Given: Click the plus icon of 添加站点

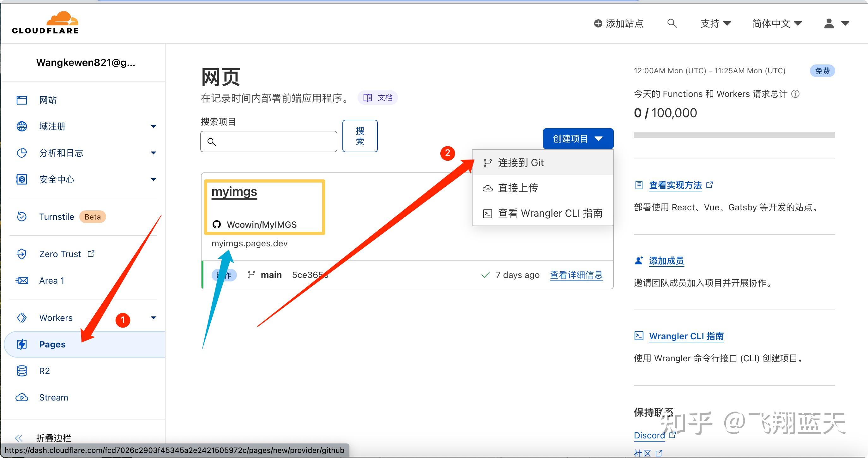Looking at the screenshot, I should 598,23.
